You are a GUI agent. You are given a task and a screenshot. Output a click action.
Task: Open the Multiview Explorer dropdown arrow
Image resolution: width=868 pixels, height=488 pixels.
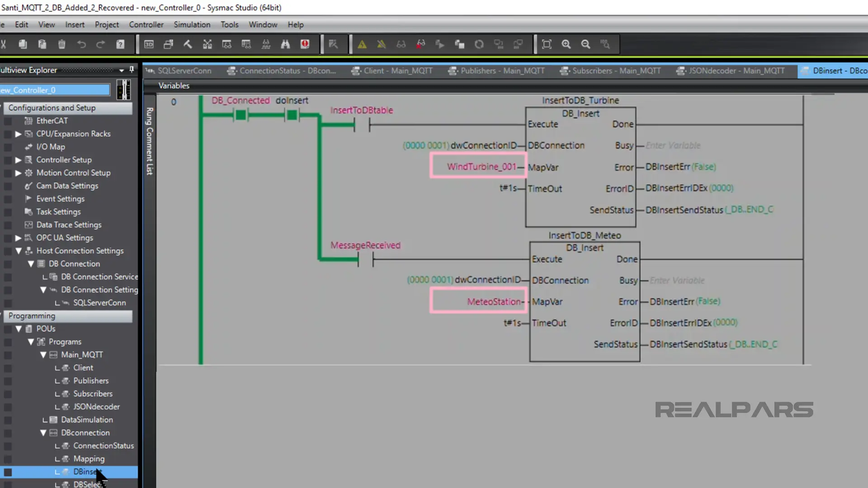tap(122, 70)
